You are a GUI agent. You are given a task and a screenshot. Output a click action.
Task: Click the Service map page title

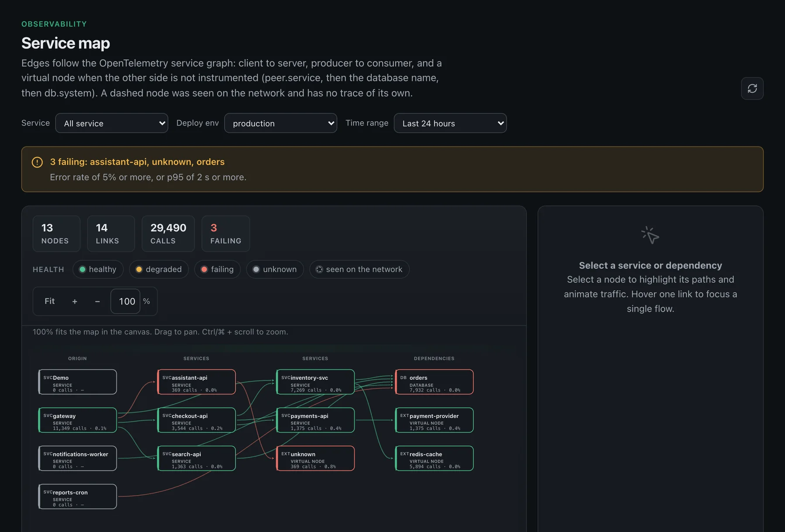[66, 43]
